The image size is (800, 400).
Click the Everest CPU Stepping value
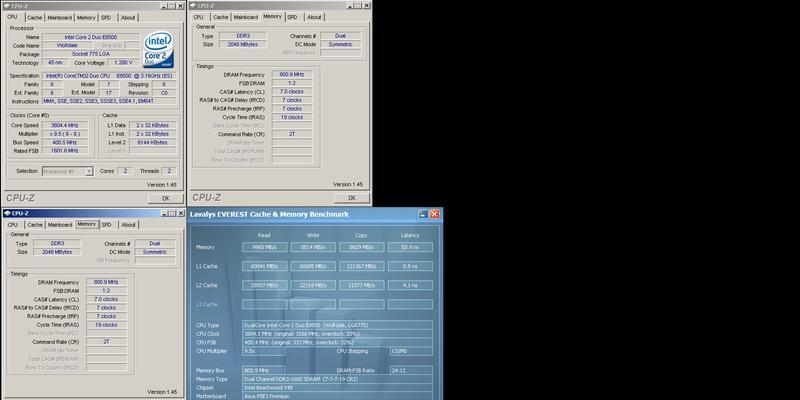[411, 352]
